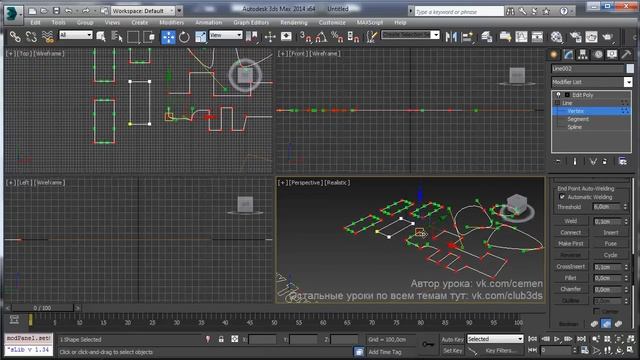Click the Use Pivot Point Center icon
The height and width of the screenshot is (360, 640).
(x=252, y=37)
